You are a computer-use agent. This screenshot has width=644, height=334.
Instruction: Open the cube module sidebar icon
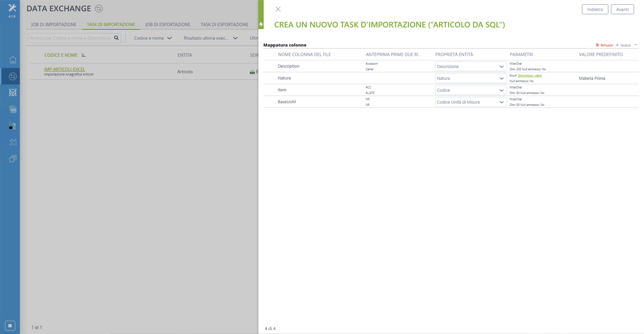click(13, 93)
